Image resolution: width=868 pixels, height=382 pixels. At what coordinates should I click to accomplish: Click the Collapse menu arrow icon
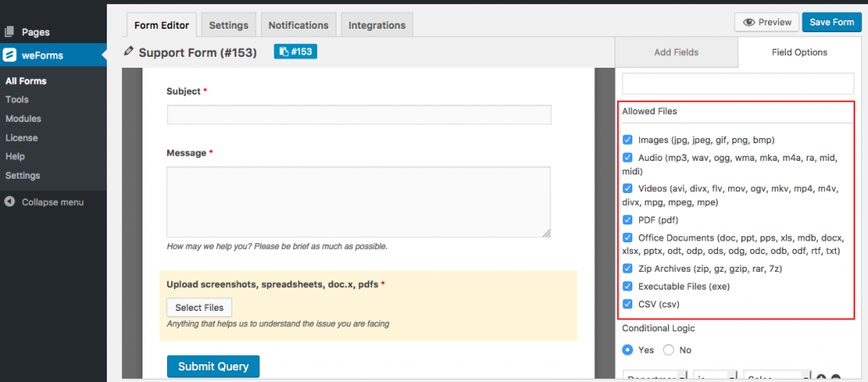[x=9, y=202]
